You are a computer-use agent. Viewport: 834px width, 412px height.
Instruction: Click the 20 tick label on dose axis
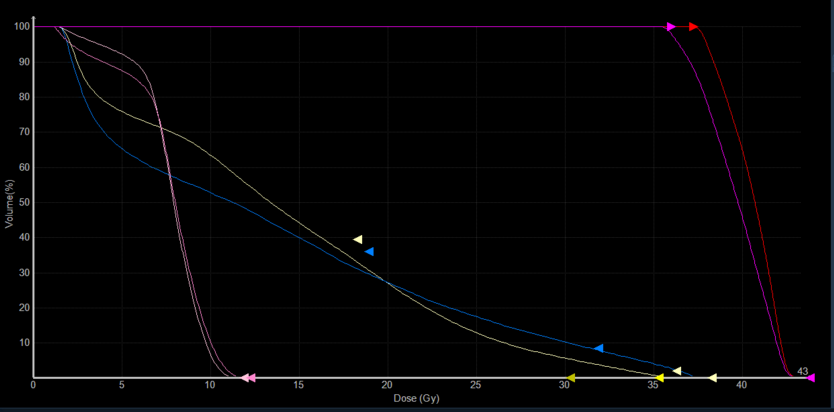point(387,385)
